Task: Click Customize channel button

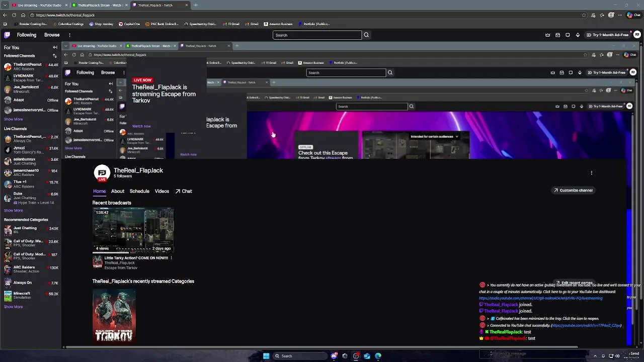Action: [573, 191]
